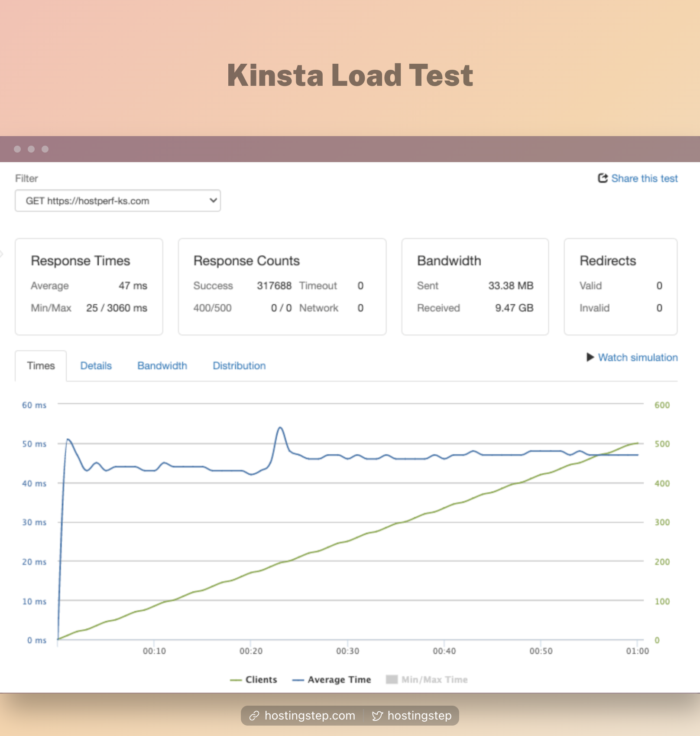The image size is (700, 736).
Task: Click the green Clients legend line swatch
Action: 236,680
